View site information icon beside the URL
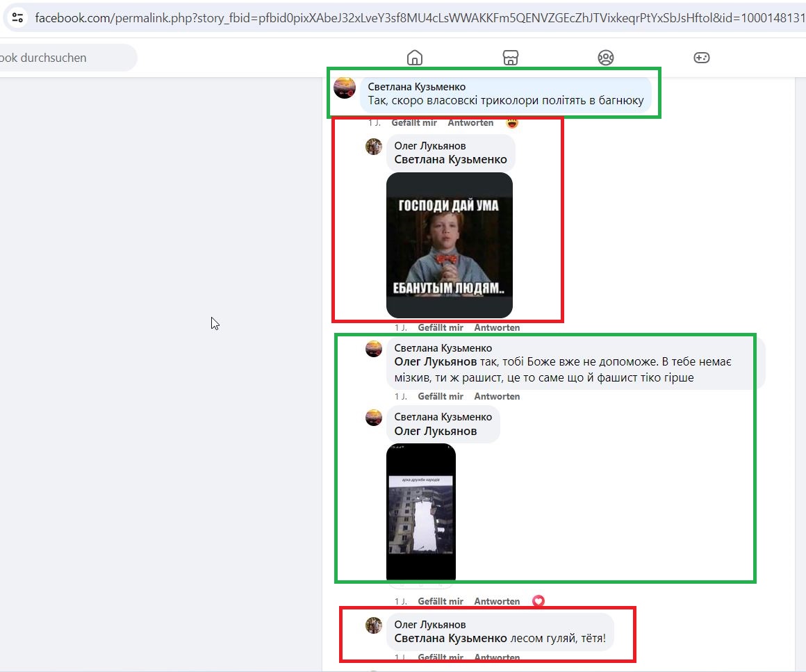 [17, 18]
